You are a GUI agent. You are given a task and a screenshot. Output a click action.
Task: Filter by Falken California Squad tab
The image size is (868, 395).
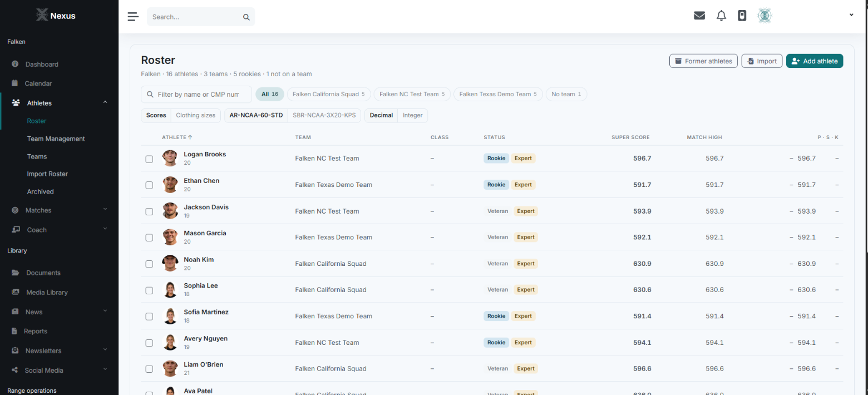[x=328, y=95]
